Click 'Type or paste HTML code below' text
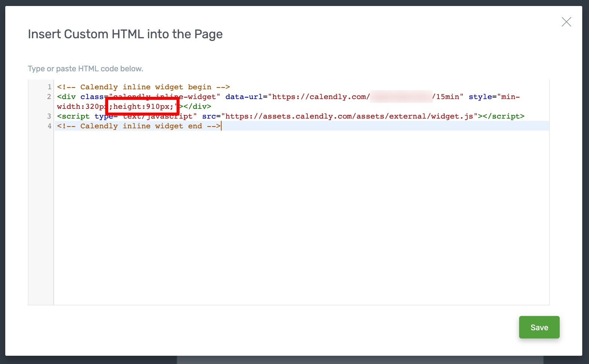Image resolution: width=589 pixels, height=364 pixels. click(85, 69)
